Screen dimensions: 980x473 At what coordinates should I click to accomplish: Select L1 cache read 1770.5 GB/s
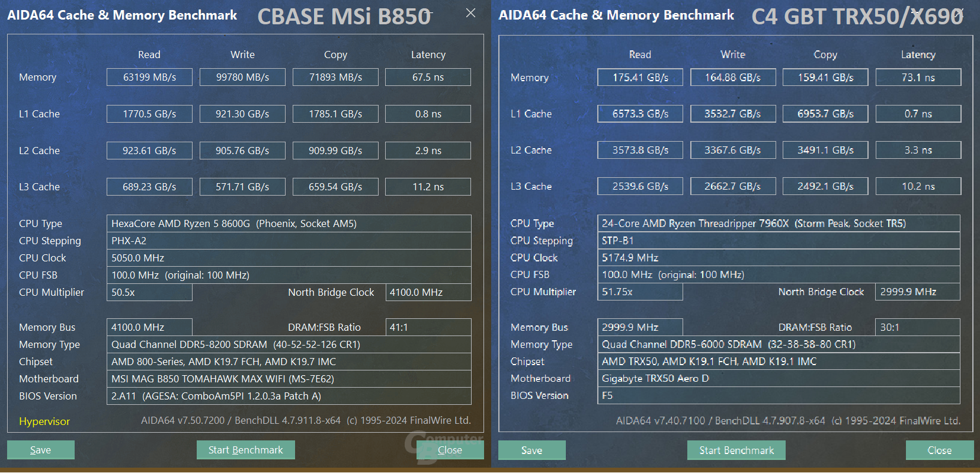coord(149,114)
